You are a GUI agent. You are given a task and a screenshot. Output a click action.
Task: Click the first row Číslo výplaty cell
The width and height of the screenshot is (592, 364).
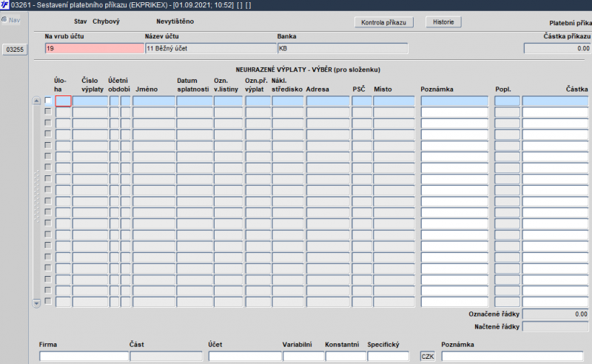coord(90,101)
